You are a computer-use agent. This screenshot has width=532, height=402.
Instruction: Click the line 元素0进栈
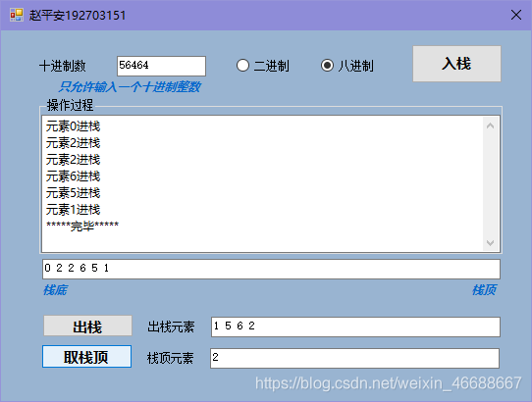tap(74, 126)
